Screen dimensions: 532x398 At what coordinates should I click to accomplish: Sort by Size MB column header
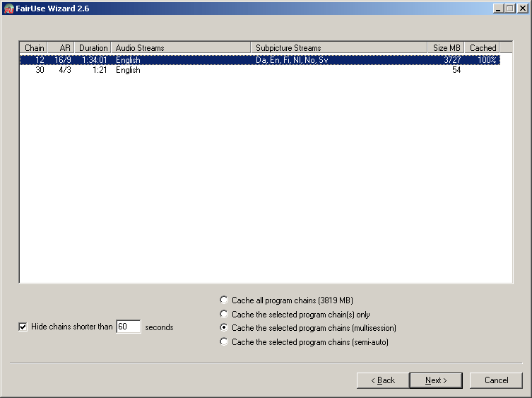pyautogui.click(x=446, y=48)
